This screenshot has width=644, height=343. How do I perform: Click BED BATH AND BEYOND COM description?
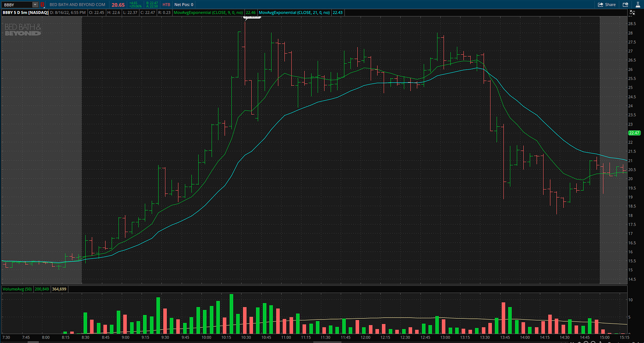(77, 4)
